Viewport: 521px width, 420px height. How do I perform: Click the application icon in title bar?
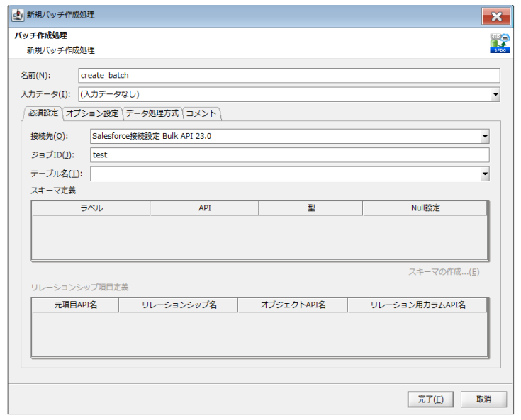click(18, 15)
